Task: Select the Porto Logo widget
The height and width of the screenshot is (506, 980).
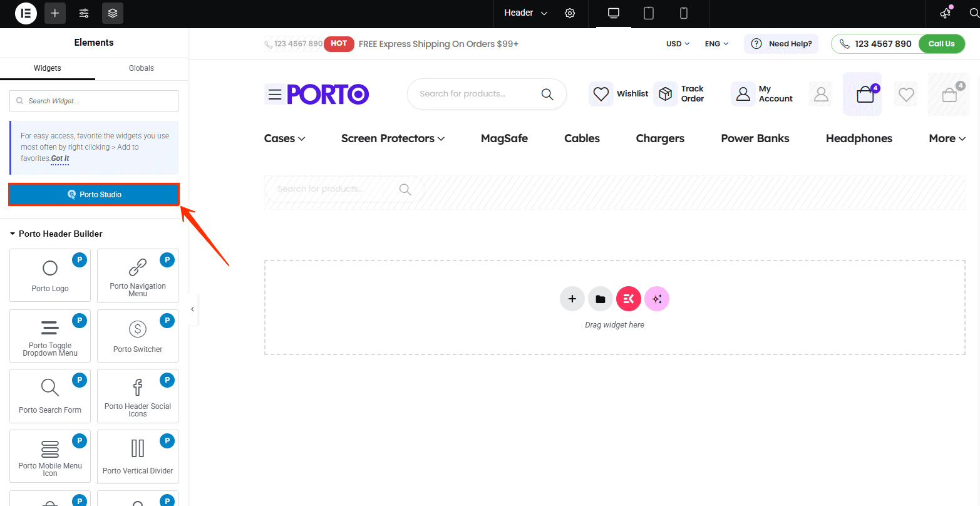Action: (x=50, y=275)
